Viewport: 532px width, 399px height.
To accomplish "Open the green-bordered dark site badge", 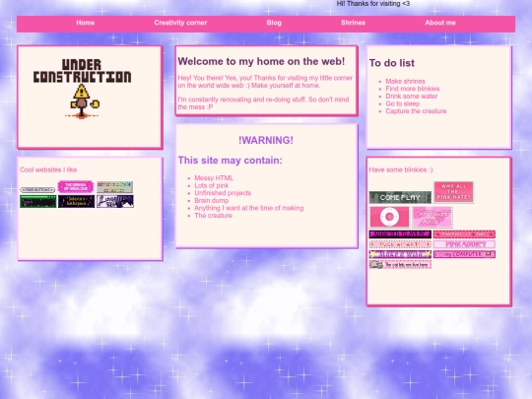I will click(x=38, y=201).
